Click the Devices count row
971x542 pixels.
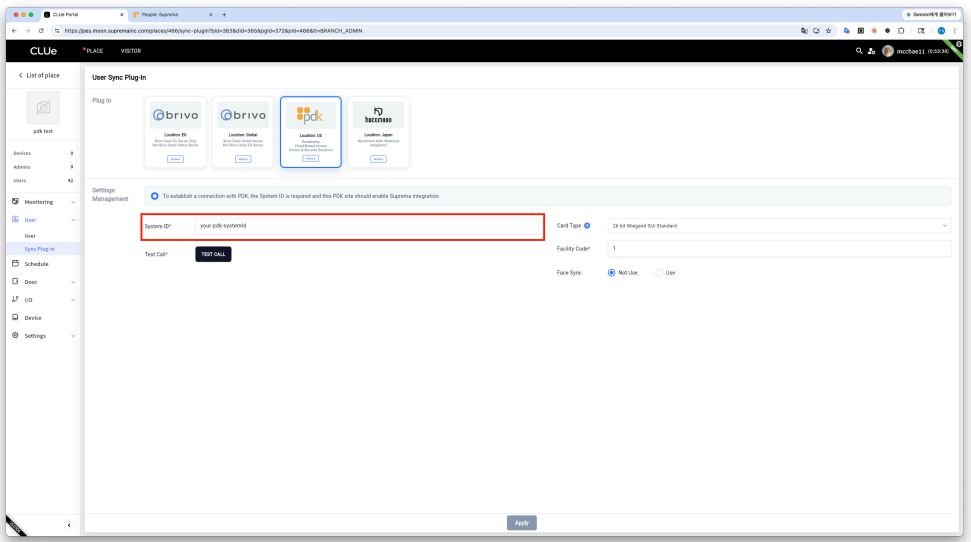pyautogui.click(x=43, y=153)
